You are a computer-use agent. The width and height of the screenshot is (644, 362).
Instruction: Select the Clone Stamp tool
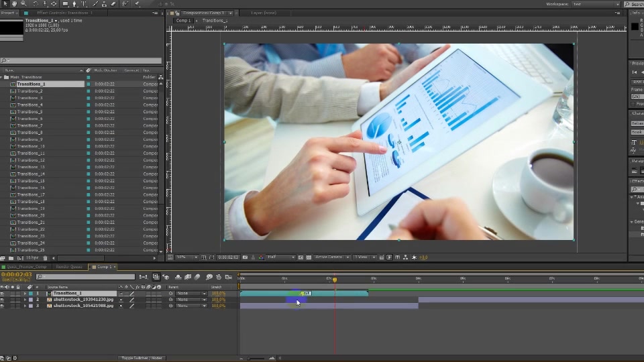(105, 4)
